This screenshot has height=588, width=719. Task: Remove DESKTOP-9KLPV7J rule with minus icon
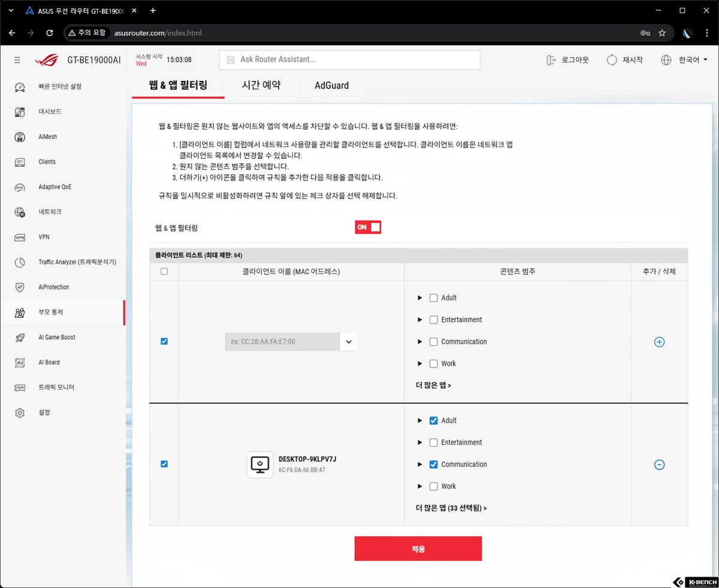[x=659, y=465]
